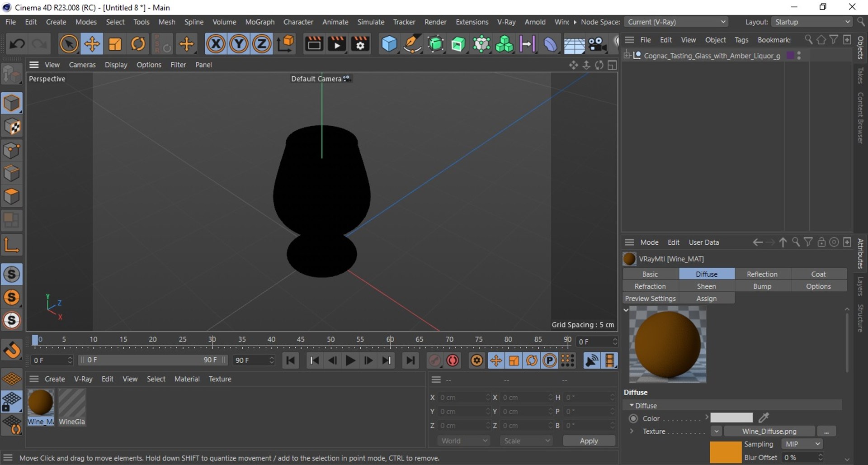
Task: Click Render View clapperboard icon
Action: coord(314,44)
